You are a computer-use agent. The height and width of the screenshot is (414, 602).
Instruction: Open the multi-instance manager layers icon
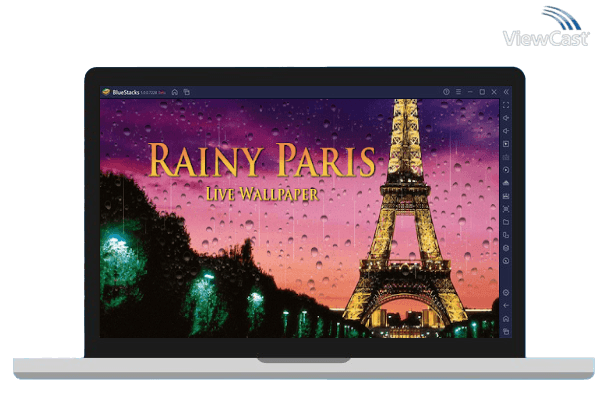506,248
